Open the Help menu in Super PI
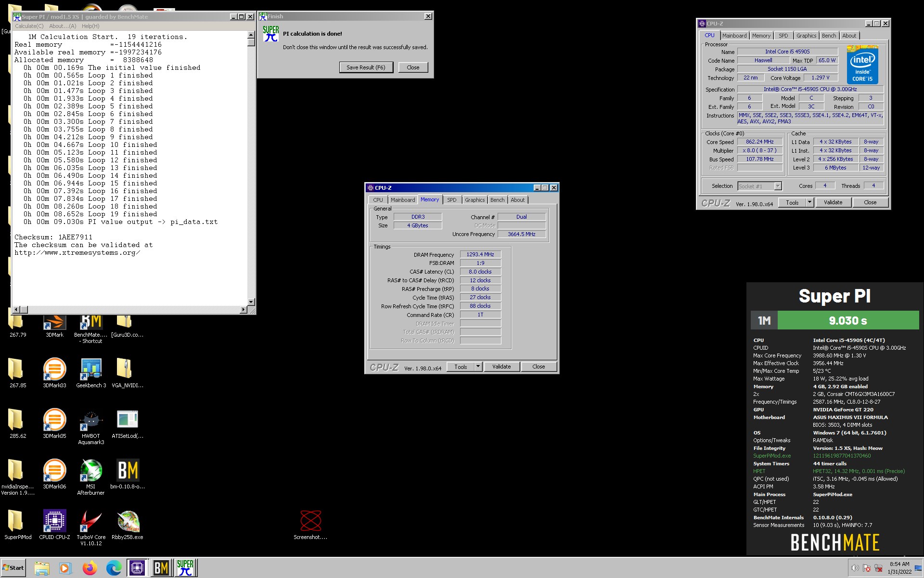This screenshot has width=924, height=578. click(90, 26)
